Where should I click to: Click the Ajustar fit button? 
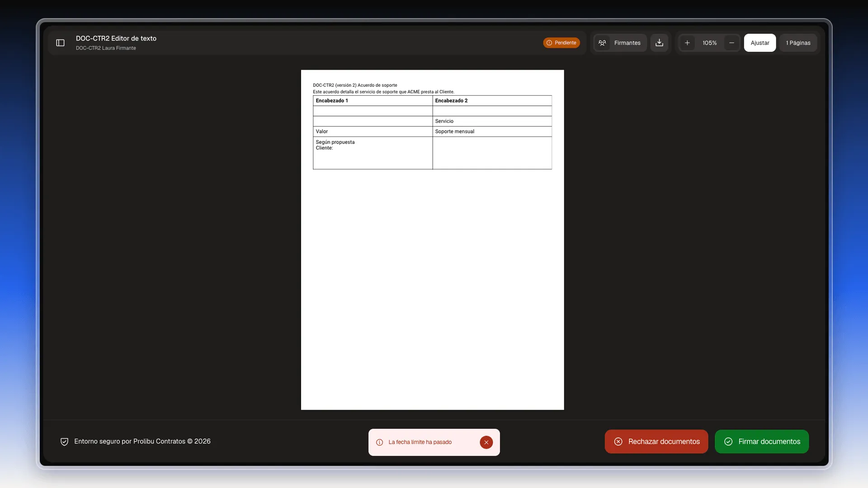(760, 43)
